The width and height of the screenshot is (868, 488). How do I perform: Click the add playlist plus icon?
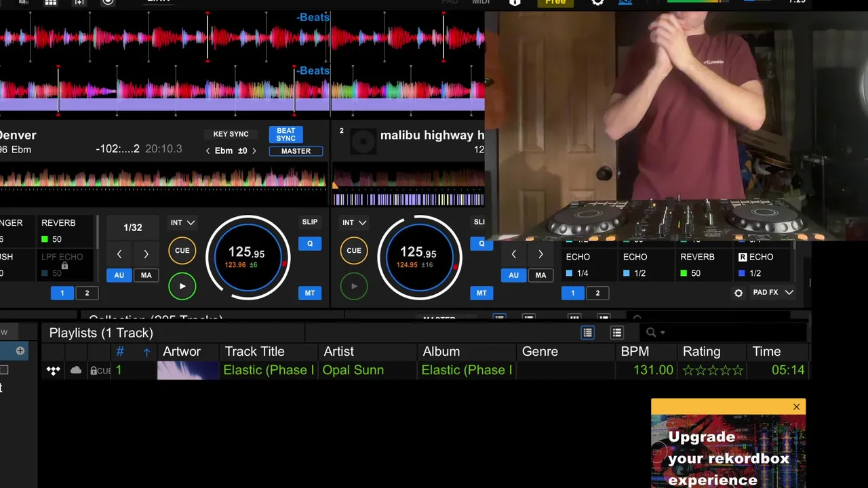20,351
